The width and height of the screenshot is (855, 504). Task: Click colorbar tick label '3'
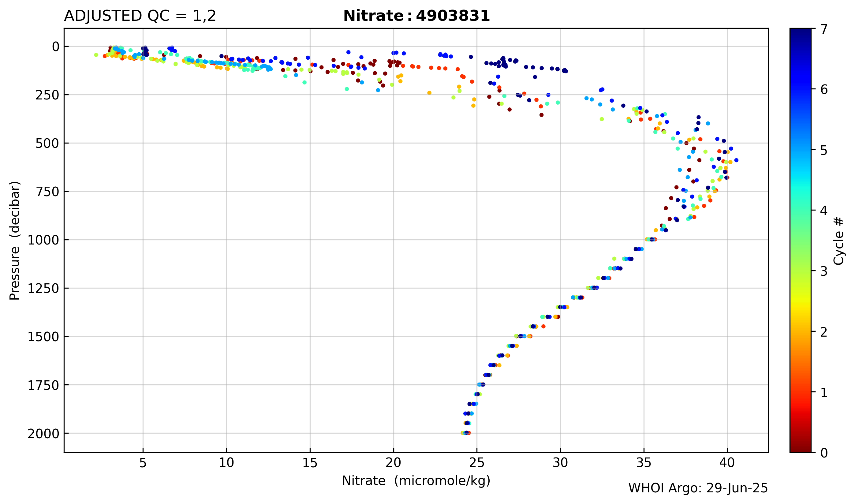click(824, 271)
